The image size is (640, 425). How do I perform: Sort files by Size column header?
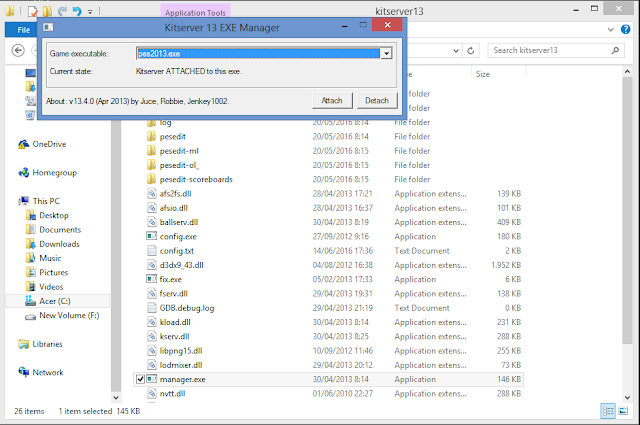coord(483,74)
